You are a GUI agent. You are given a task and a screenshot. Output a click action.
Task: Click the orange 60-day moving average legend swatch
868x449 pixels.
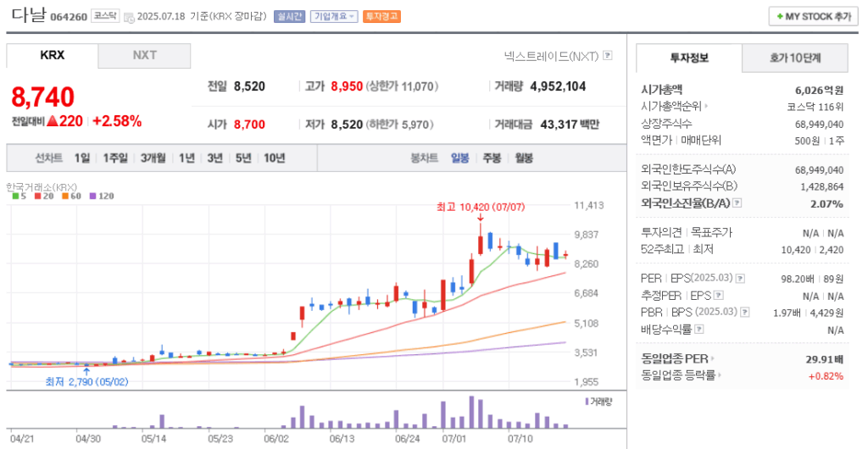click(x=64, y=196)
